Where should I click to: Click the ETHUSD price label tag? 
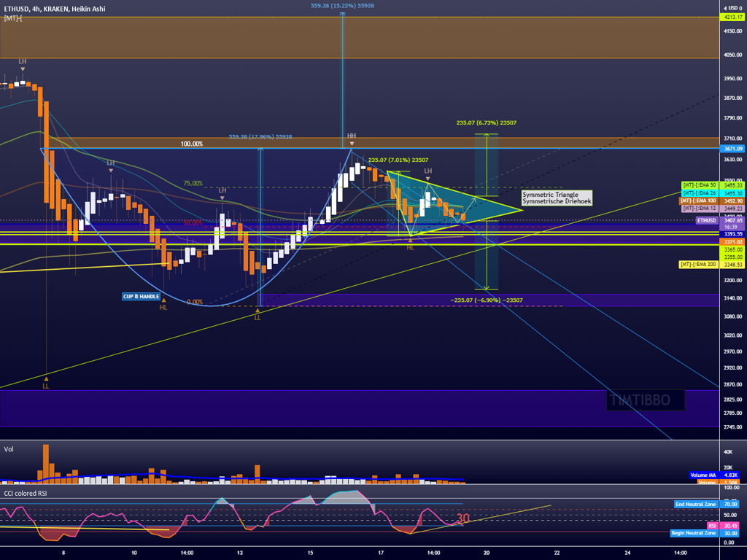(706, 219)
